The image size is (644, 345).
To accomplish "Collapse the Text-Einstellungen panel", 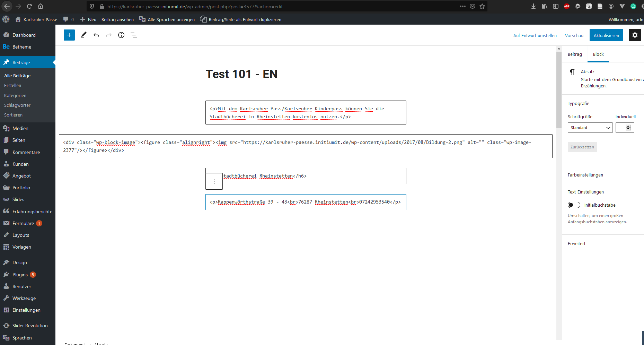I will 603,192.
